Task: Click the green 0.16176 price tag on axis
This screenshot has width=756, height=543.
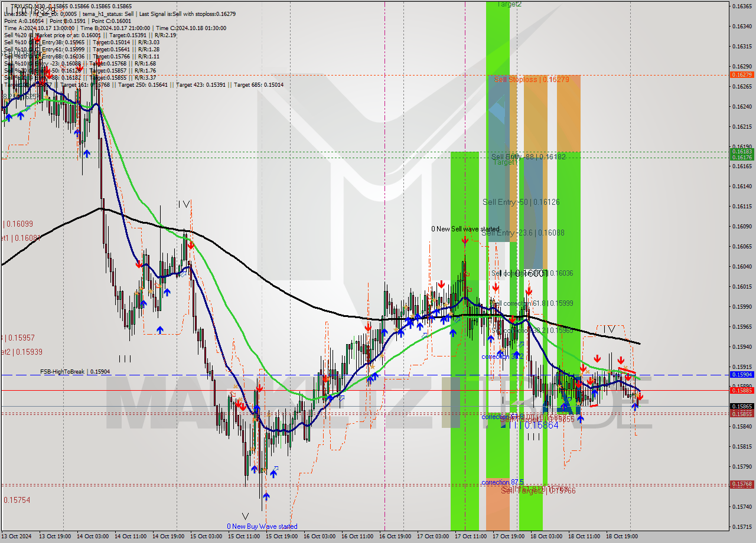Action: [741, 157]
